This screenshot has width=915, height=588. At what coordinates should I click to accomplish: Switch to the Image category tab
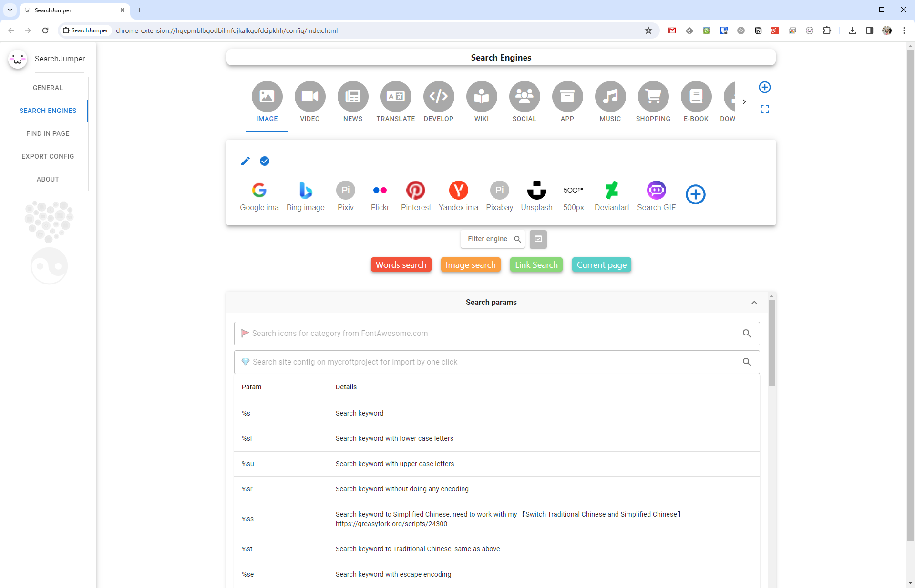[267, 102]
